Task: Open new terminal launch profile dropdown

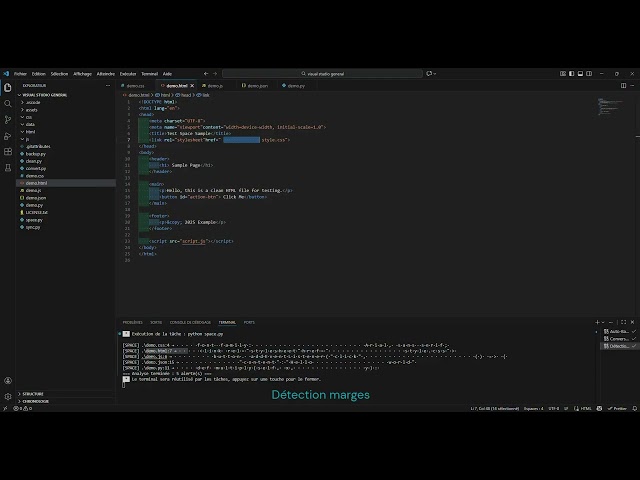Action: (603, 322)
